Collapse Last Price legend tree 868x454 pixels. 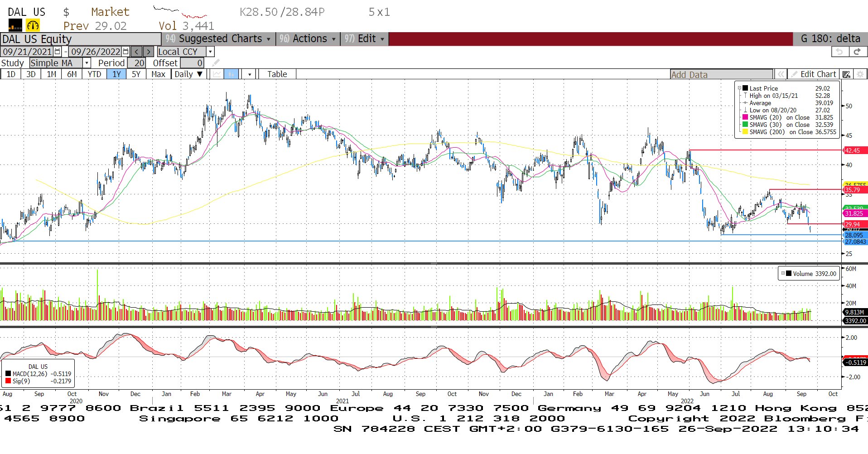[x=739, y=88]
